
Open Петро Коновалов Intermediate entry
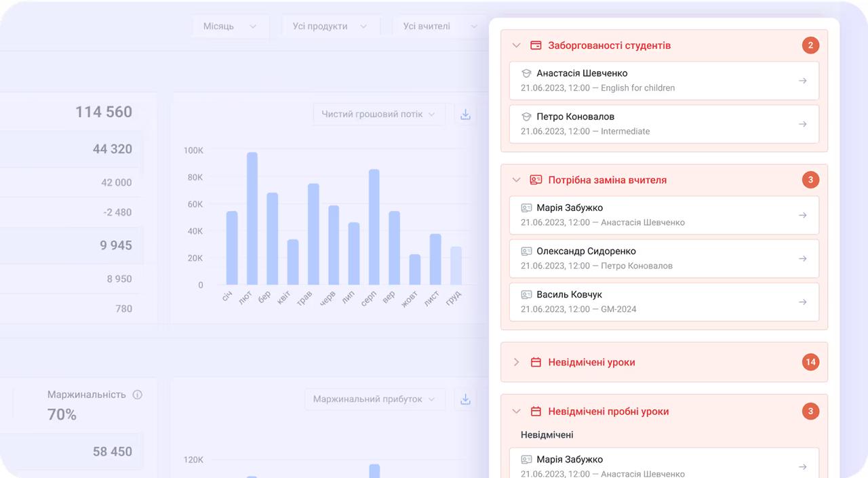point(664,124)
